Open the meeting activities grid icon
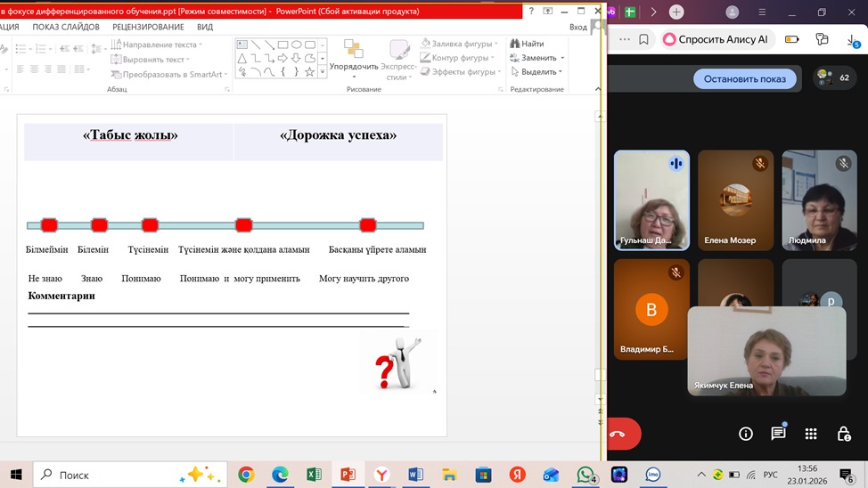Image resolution: width=868 pixels, height=488 pixels. [810, 434]
